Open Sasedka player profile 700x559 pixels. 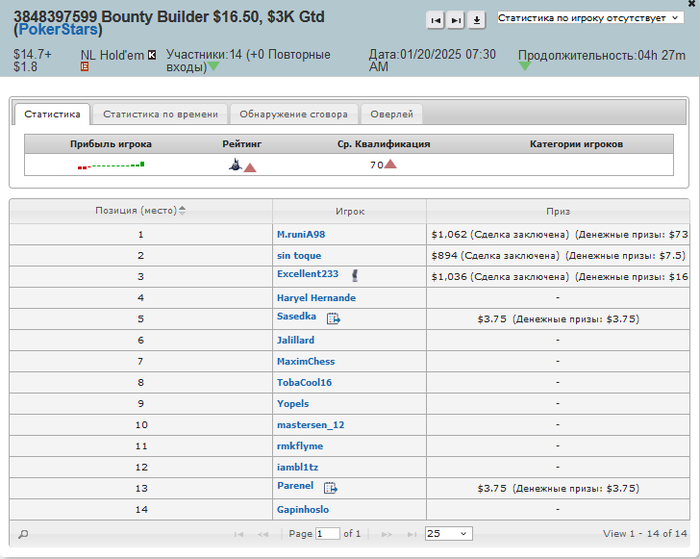click(x=296, y=316)
